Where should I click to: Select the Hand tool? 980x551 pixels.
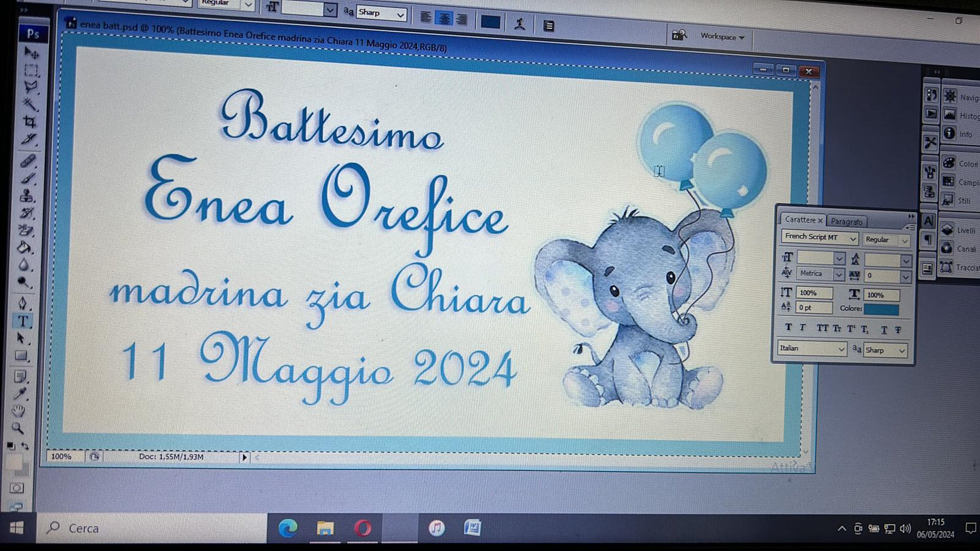(19, 410)
